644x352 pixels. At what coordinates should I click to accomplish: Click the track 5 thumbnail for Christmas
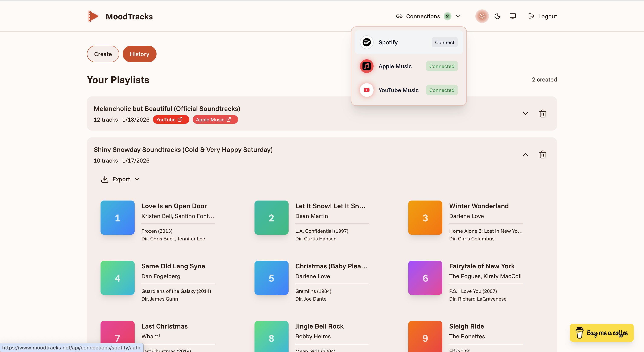pyautogui.click(x=271, y=278)
